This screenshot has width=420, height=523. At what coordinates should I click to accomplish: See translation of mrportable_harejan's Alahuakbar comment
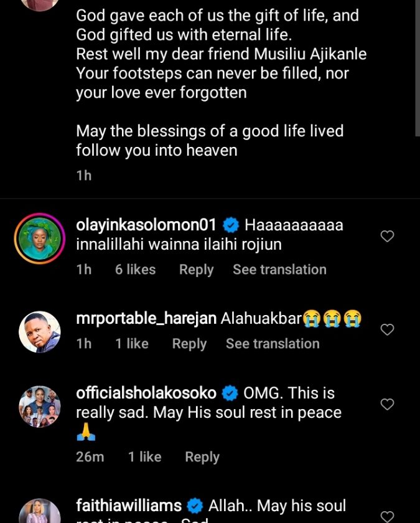[273, 344]
